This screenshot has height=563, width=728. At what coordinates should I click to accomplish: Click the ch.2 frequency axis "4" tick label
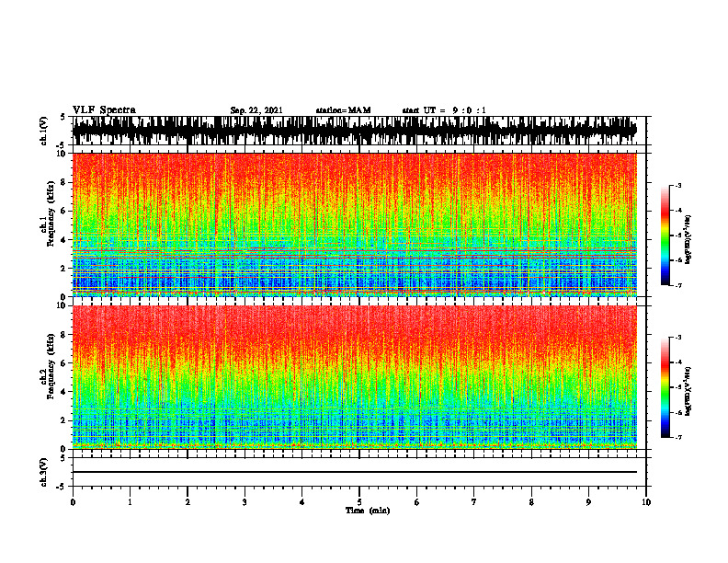(63, 392)
